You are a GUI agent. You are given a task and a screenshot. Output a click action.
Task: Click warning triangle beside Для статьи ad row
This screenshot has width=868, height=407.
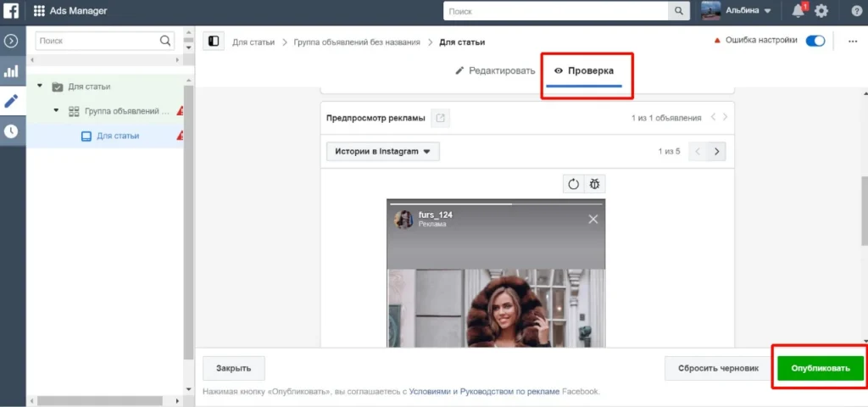pyautogui.click(x=181, y=136)
